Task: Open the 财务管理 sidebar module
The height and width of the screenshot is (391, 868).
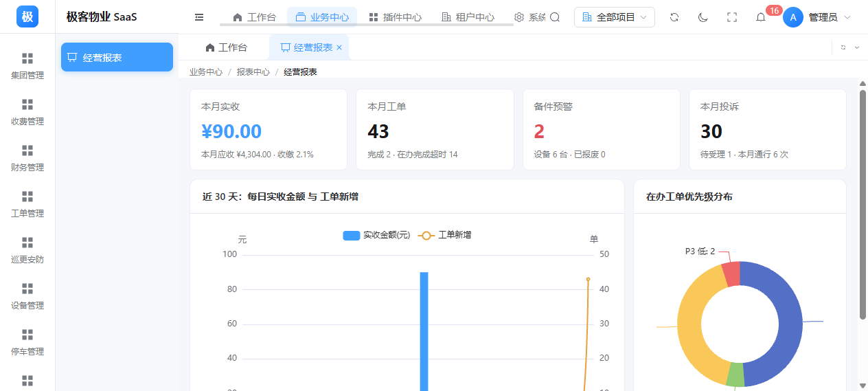Action: 27,159
